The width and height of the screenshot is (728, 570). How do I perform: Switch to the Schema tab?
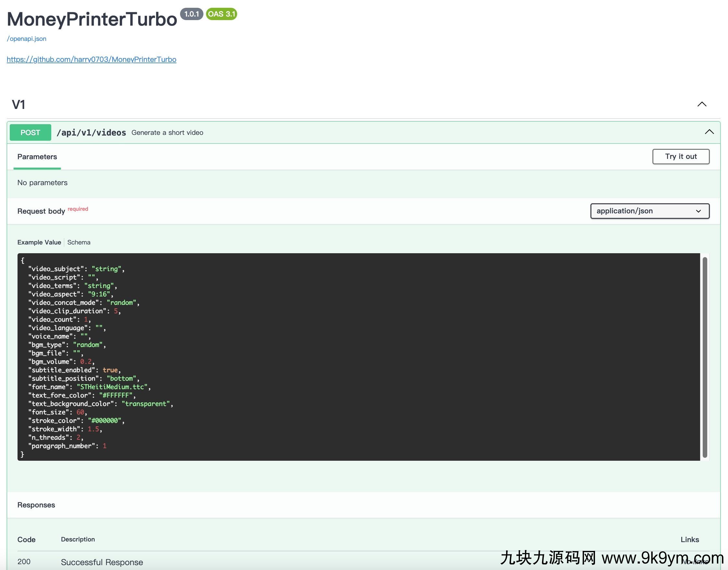pyautogui.click(x=79, y=242)
